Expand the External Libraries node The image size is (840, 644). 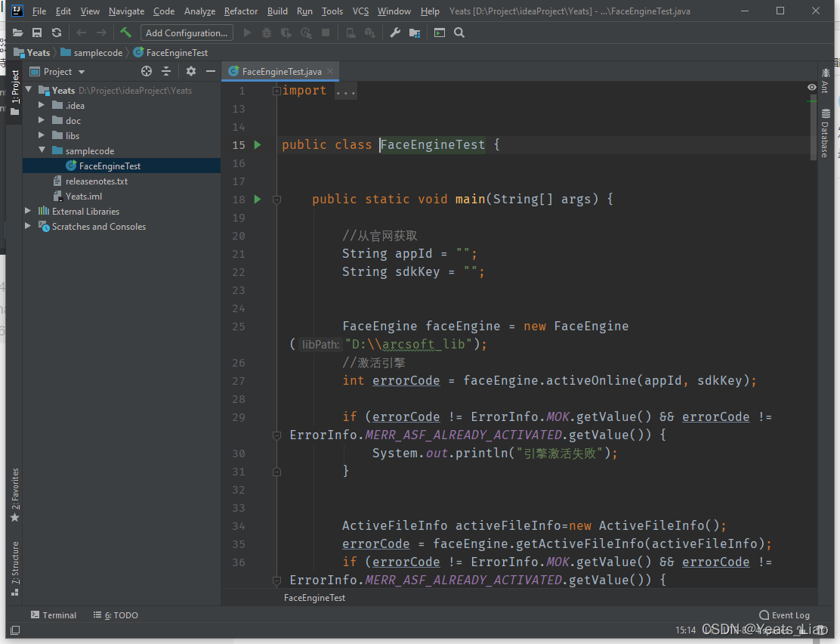28,211
